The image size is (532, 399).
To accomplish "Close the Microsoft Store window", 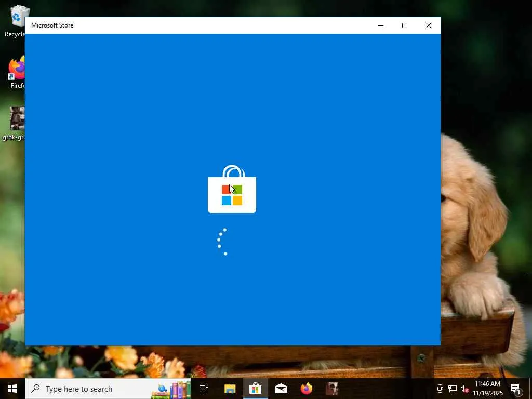I will pos(429,25).
